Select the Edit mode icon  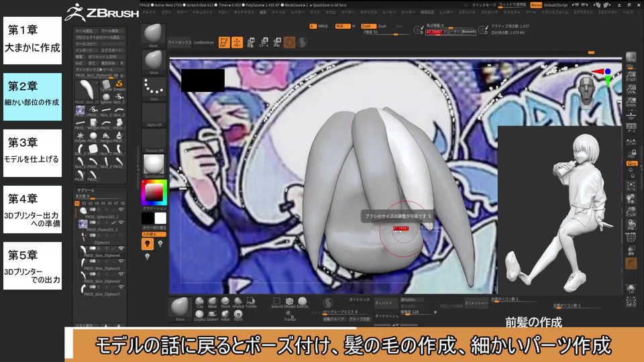pyautogui.click(x=224, y=42)
